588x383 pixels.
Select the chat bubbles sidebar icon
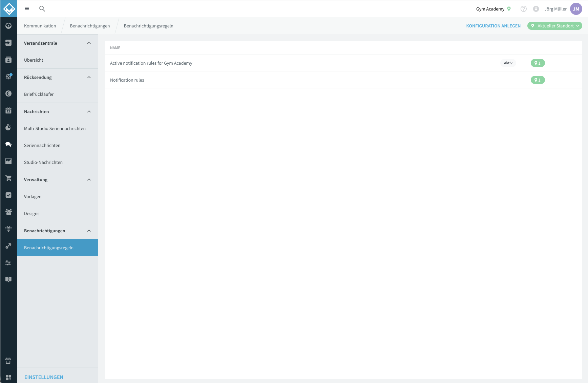coord(8,144)
